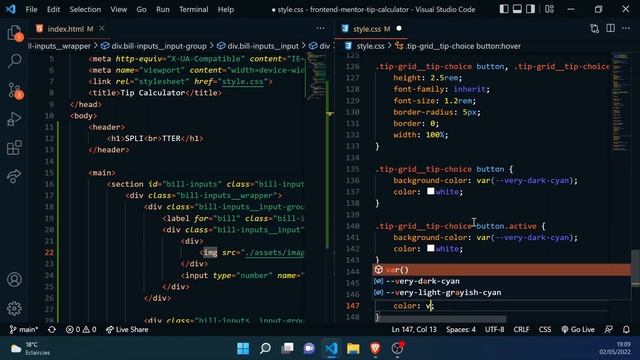Toggle the bottom panel layout icon
640x360 pixels.
(517, 9)
